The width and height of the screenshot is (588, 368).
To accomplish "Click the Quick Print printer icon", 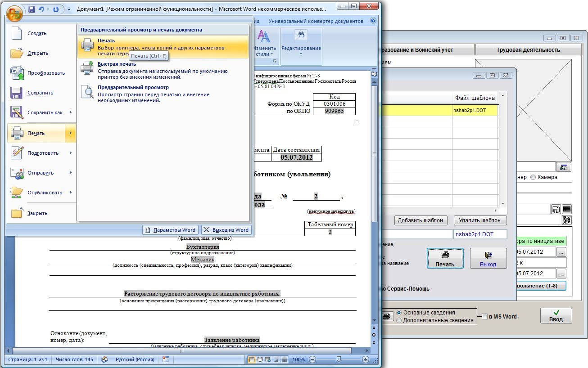I will [x=86, y=68].
